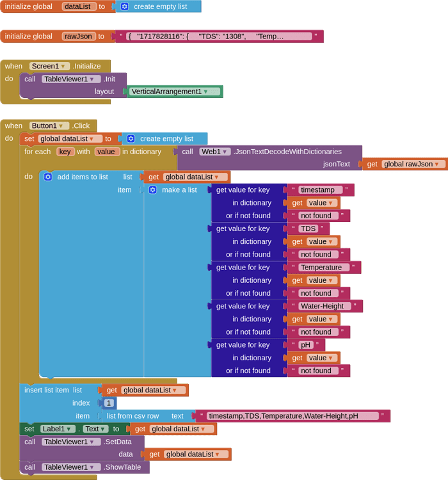Click gear icon on top create empty list block

[124, 6]
